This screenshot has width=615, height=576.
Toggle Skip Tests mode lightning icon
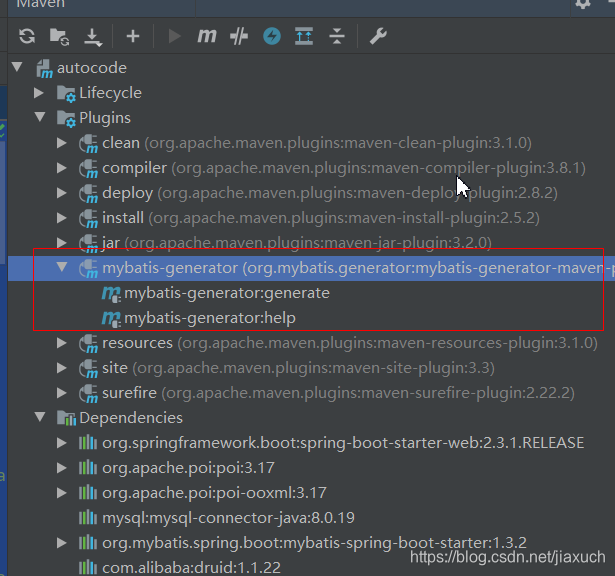pyautogui.click(x=272, y=36)
